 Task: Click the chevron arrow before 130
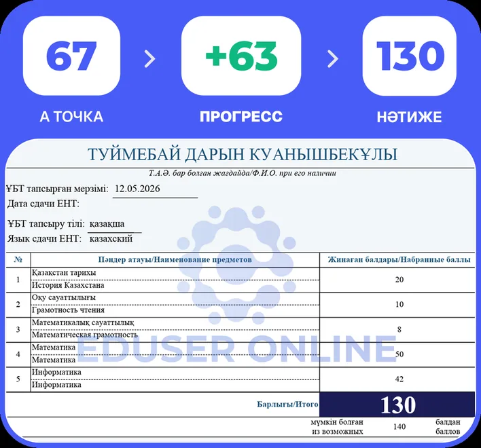point(333,58)
